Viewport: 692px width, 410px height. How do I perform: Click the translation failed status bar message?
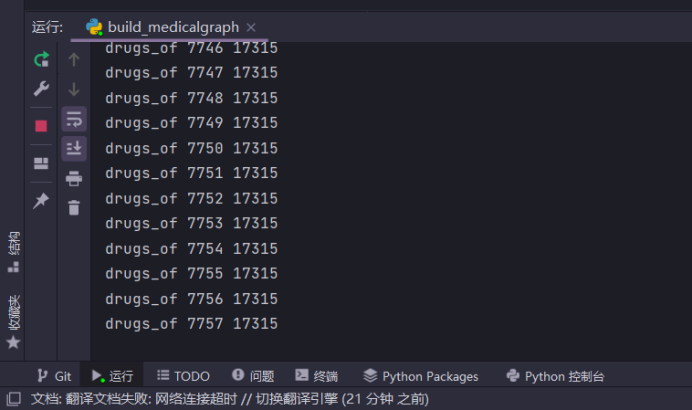click(230, 399)
